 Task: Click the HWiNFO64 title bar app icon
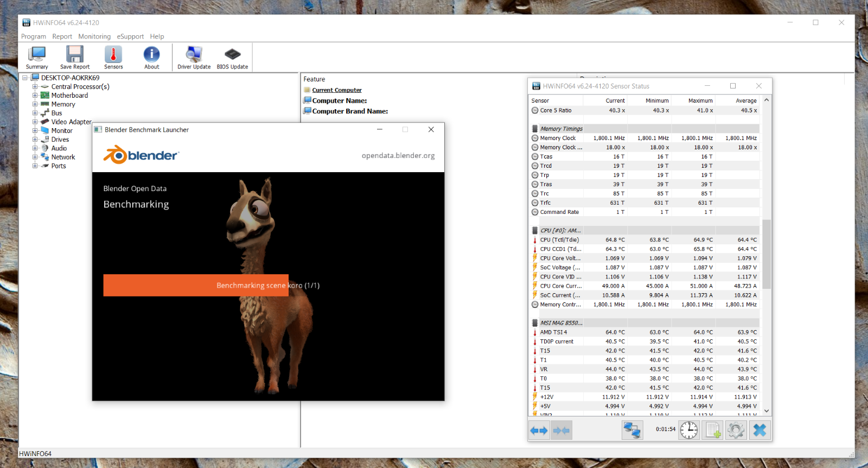click(26, 23)
